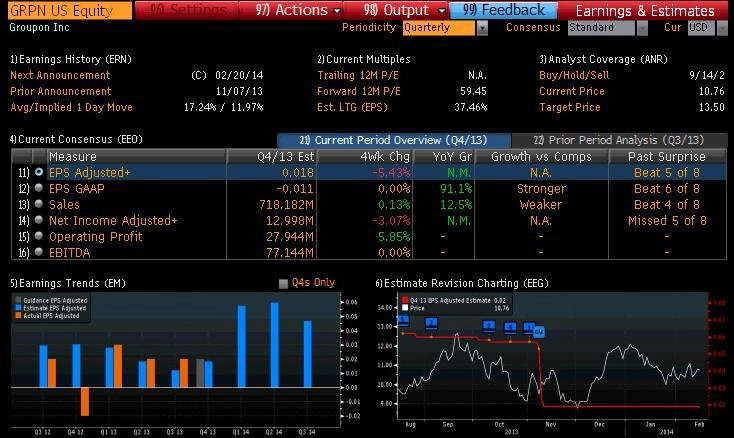This screenshot has height=438, width=734.
Task: Open 2) Current Multiples section
Action: pos(364,59)
